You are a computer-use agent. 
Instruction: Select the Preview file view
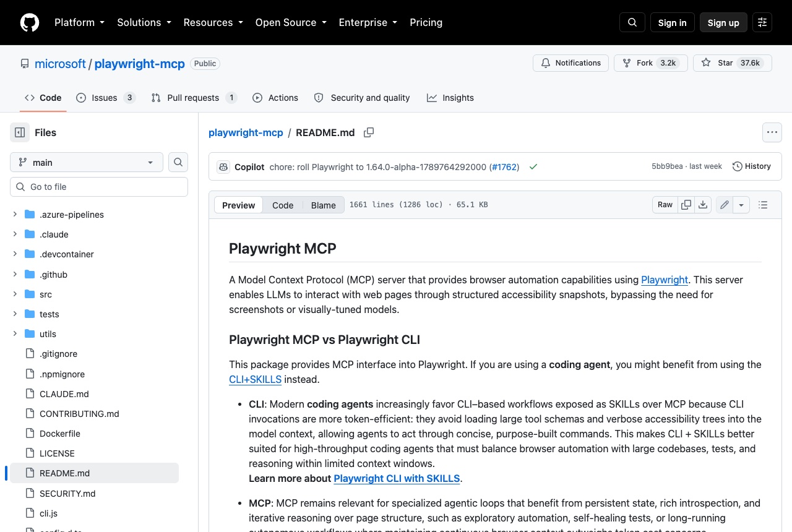pyautogui.click(x=238, y=205)
